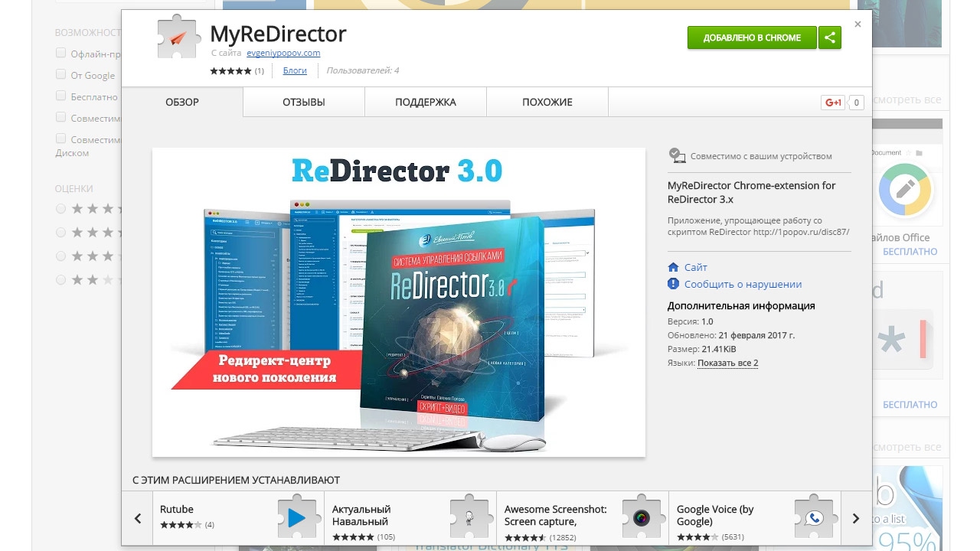
Task: Click the lower БЕСПЛАТНО label in background
Action: 910,405
